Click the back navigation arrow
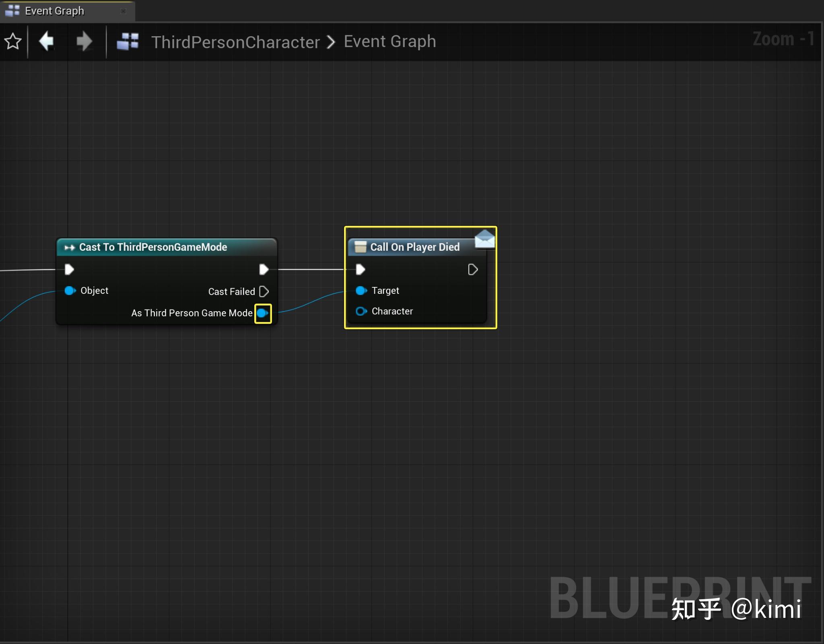This screenshot has height=644, width=824. point(46,41)
